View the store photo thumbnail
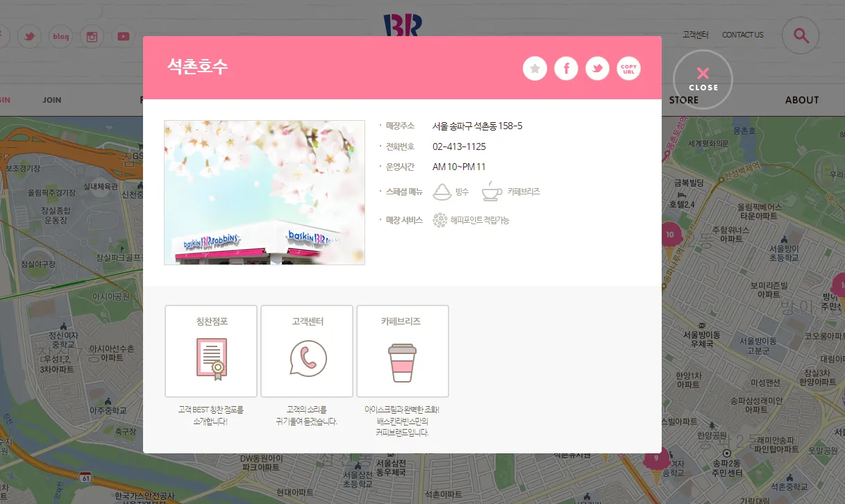Image resolution: width=845 pixels, height=504 pixels. (265, 193)
